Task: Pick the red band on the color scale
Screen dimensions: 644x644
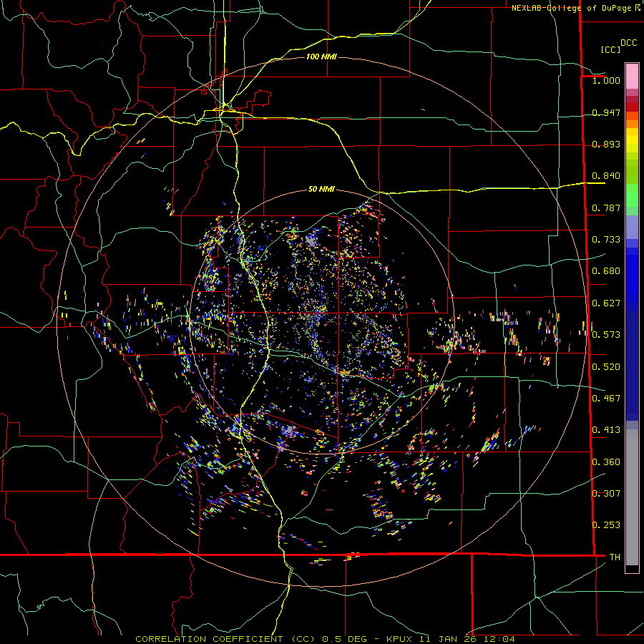Action: point(632,107)
